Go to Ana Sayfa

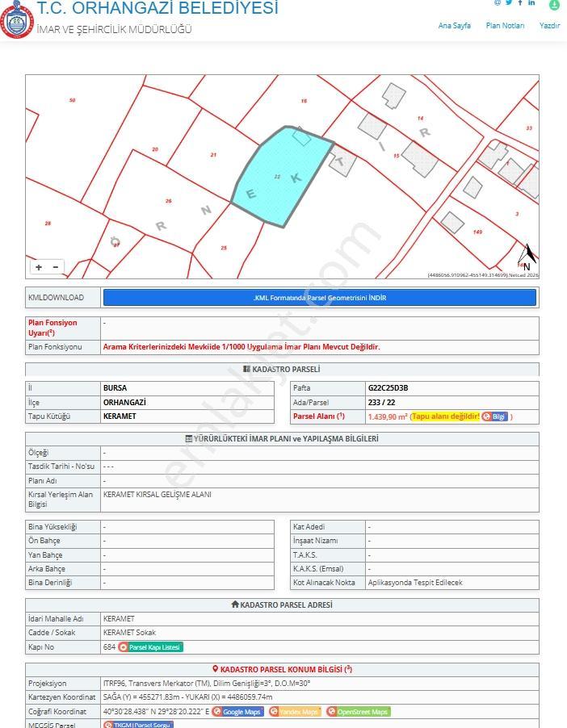(x=454, y=26)
